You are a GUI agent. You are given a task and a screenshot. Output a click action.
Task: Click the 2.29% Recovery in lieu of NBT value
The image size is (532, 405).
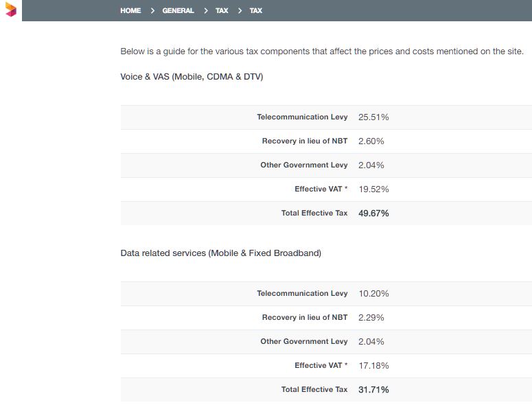pyautogui.click(x=371, y=318)
